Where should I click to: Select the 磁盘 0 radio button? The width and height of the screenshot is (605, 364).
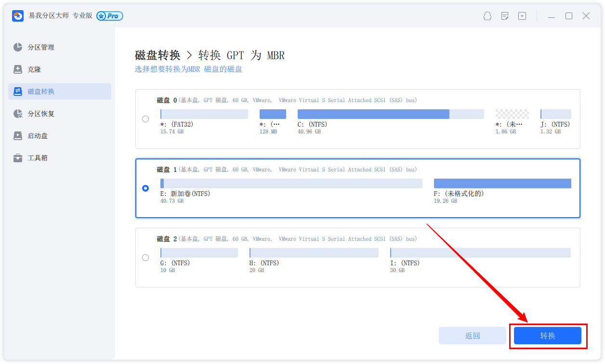click(x=145, y=119)
